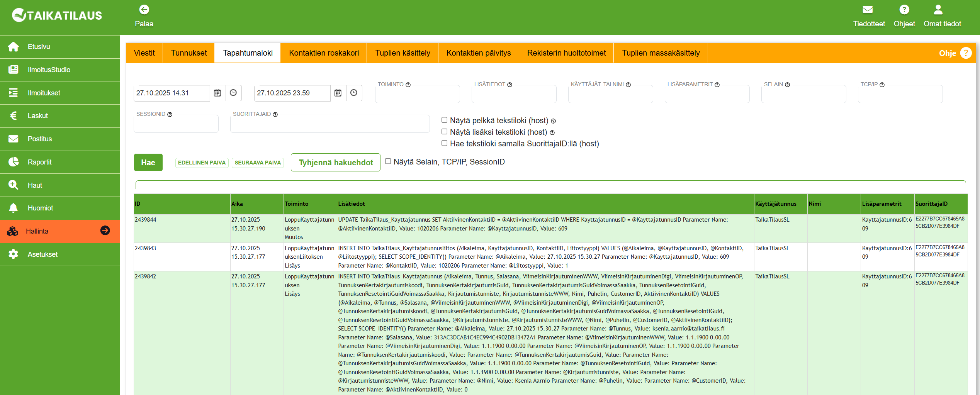This screenshot has height=395, width=980.
Task: Click the Palaa back arrow icon
Action: 144,10
